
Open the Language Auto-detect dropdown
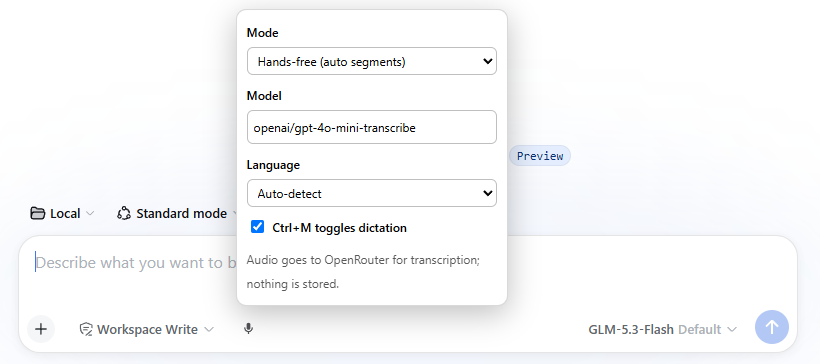(x=372, y=193)
